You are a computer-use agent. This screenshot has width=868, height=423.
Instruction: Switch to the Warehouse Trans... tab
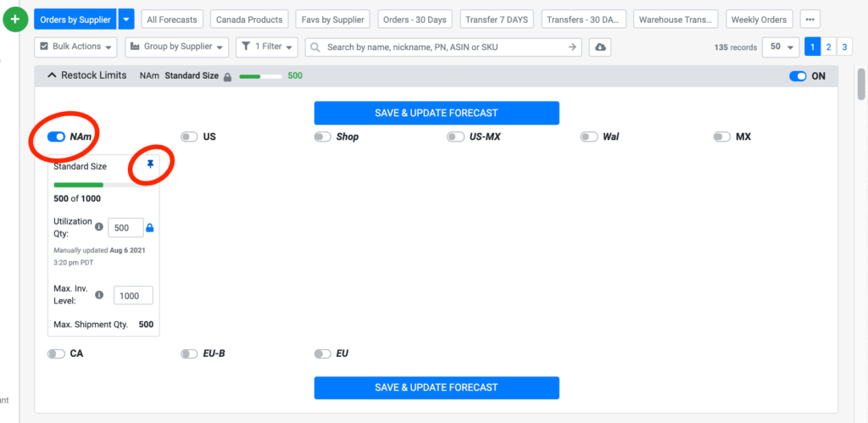(676, 19)
